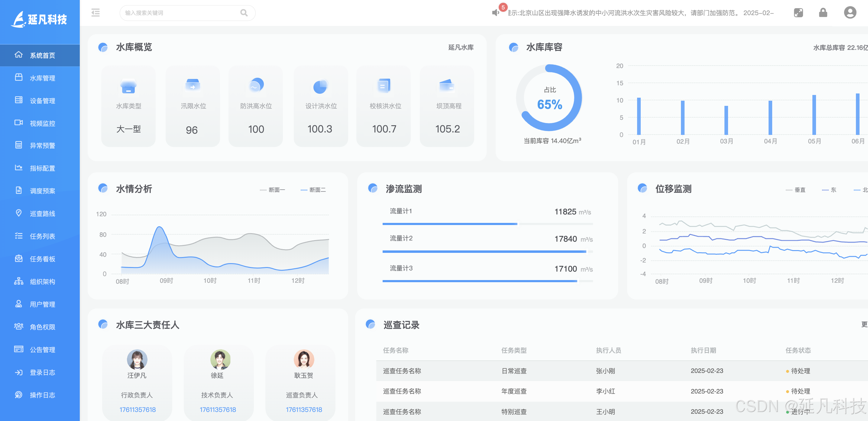Click the 流量计1 progress bar

pyautogui.click(x=487, y=224)
